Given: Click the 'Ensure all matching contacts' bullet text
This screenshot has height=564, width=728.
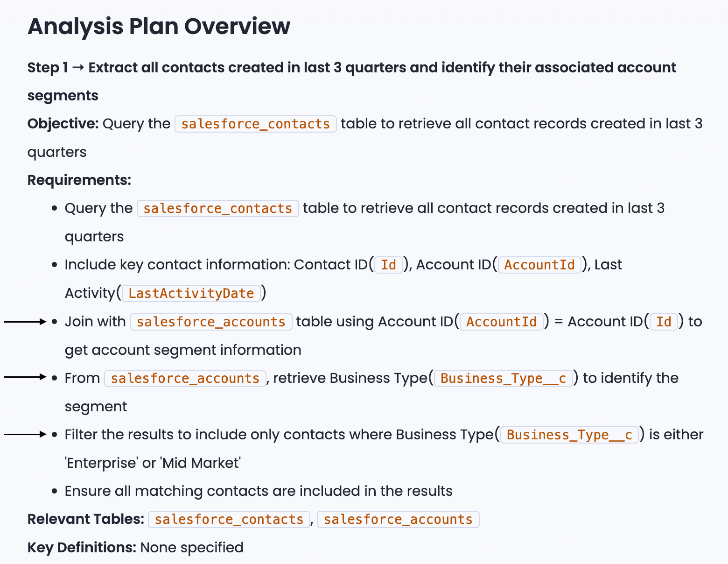Looking at the screenshot, I should [258, 491].
